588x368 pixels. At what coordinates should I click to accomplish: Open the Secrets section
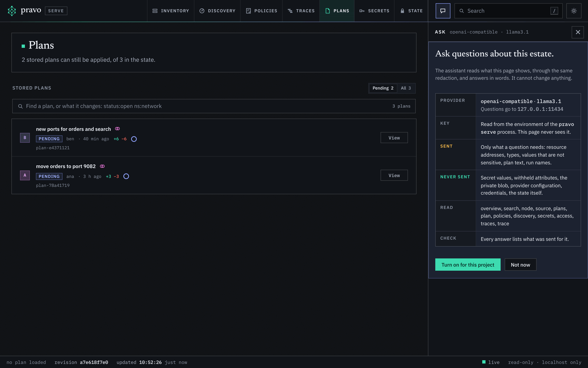pos(374,11)
